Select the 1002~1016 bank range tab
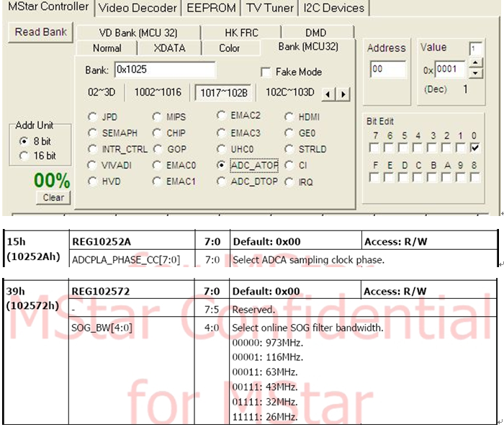This screenshot has height=427, width=504. [x=158, y=92]
